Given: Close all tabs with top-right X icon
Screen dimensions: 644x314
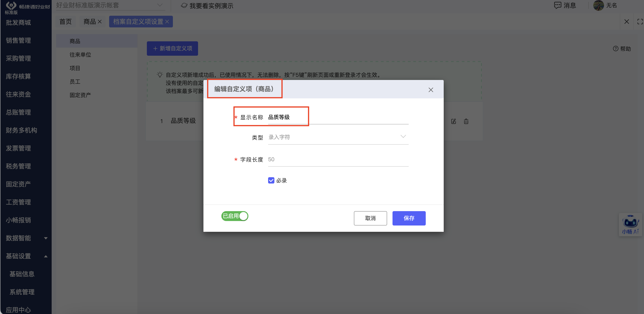Looking at the screenshot, I should 626,22.
